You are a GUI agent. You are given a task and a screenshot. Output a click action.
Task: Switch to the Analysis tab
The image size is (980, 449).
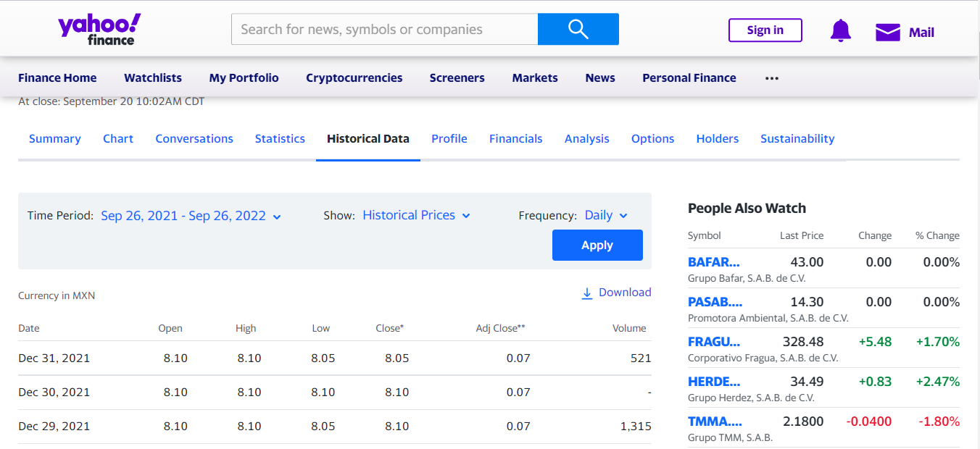pos(587,139)
